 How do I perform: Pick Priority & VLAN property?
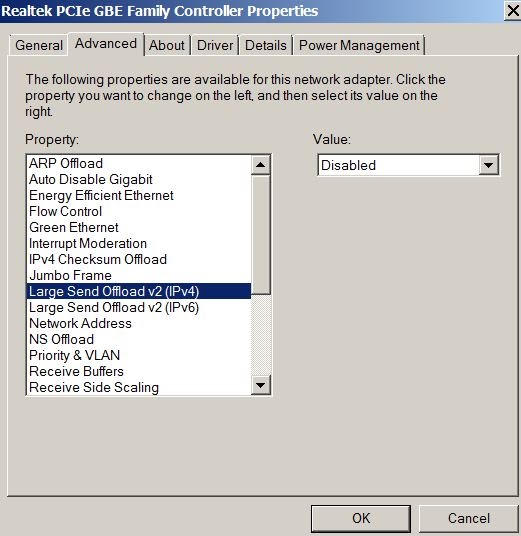point(139,356)
